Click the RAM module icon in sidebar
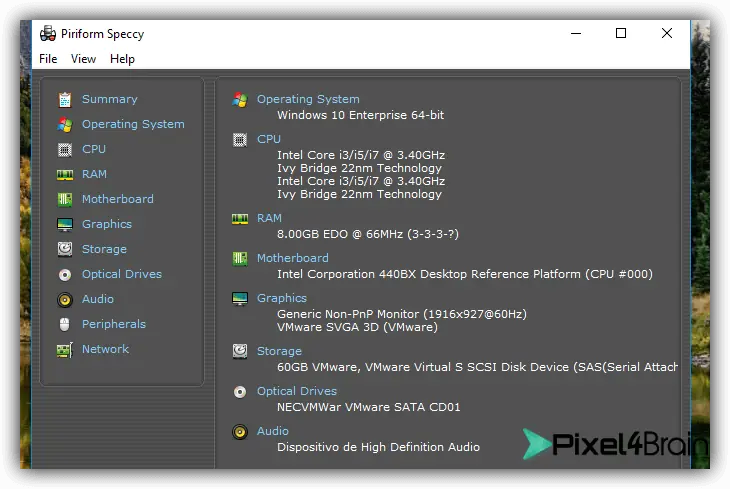Image resolution: width=730 pixels, height=489 pixels. click(x=65, y=175)
